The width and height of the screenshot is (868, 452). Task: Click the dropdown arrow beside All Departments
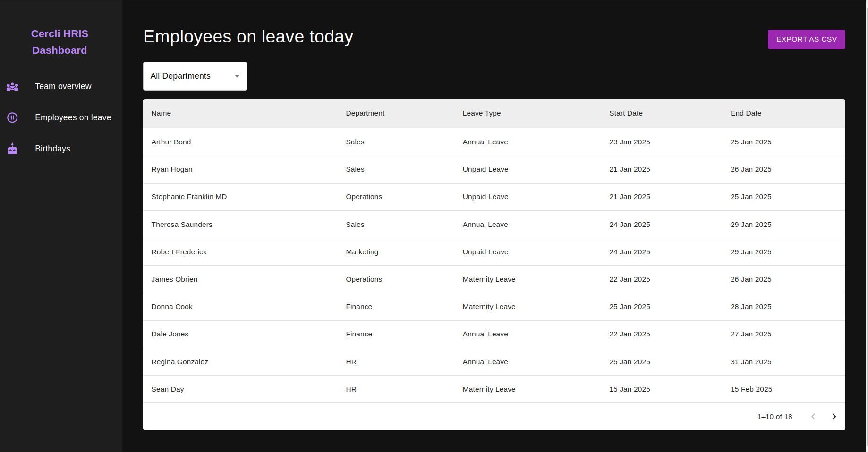pyautogui.click(x=237, y=76)
